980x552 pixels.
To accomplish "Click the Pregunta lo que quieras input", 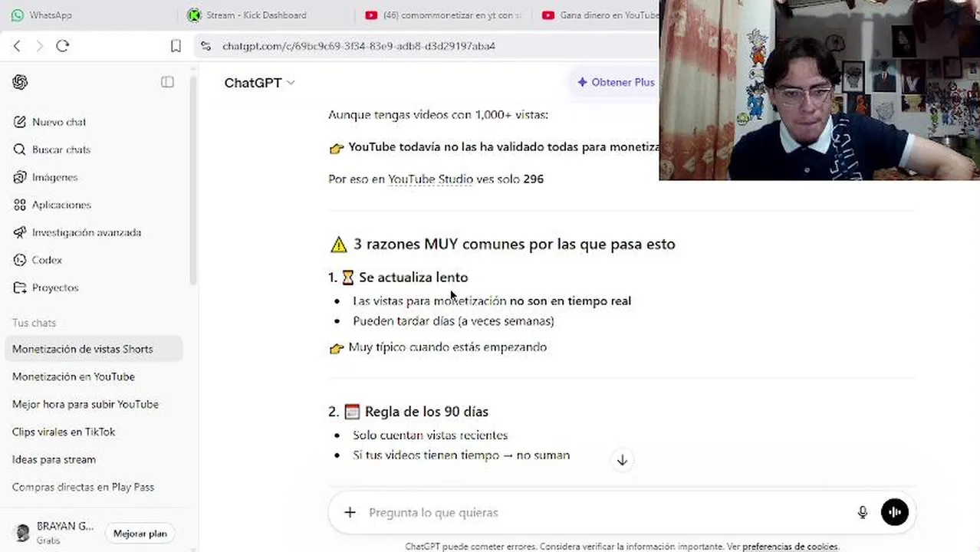I will [606, 512].
